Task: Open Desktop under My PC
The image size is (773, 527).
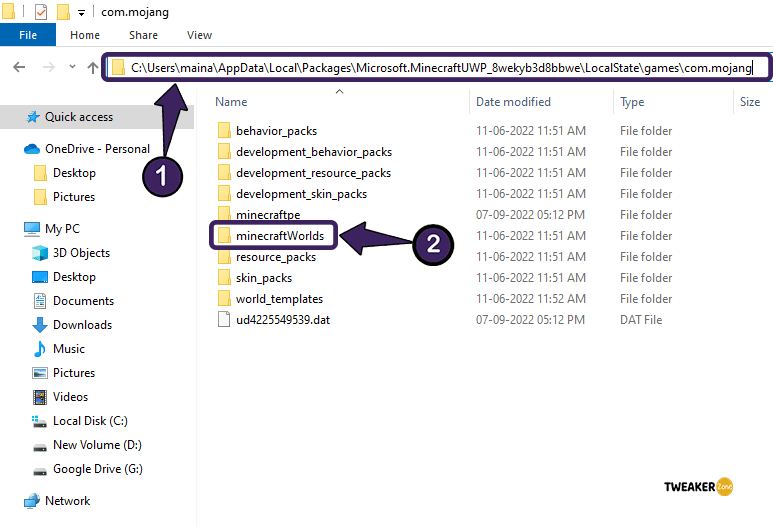Action: coord(74,277)
